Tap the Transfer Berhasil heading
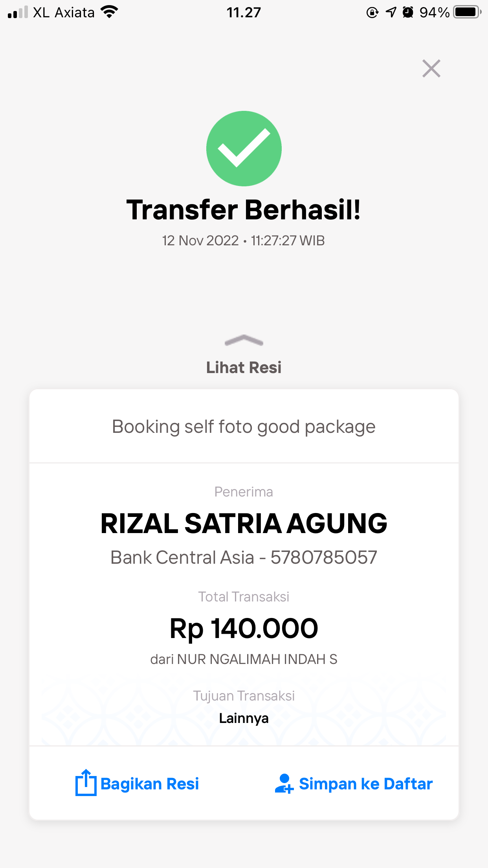The height and width of the screenshot is (868, 488). pyautogui.click(x=244, y=210)
